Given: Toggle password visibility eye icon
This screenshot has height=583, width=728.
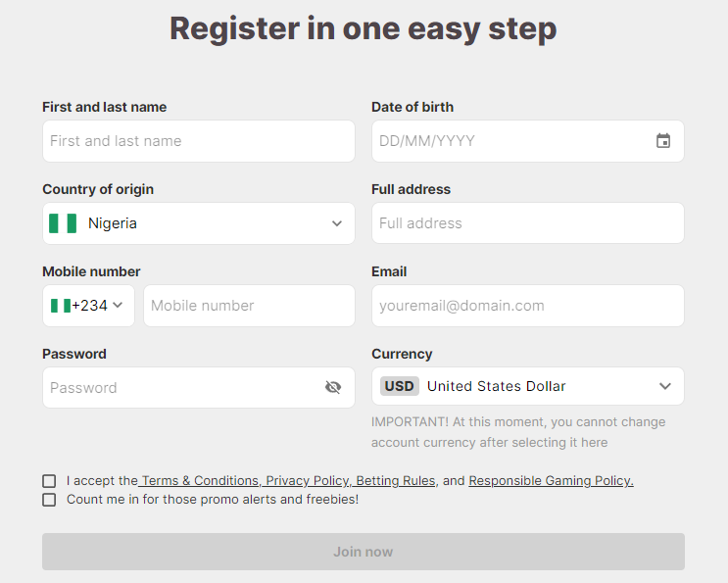Looking at the screenshot, I should pyautogui.click(x=333, y=387).
